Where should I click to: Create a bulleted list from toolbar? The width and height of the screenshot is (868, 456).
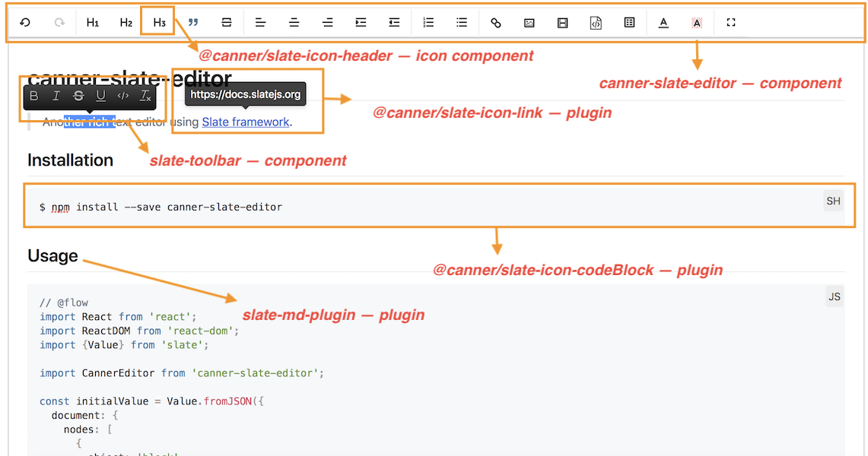pyautogui.click(x=462, y=23)
